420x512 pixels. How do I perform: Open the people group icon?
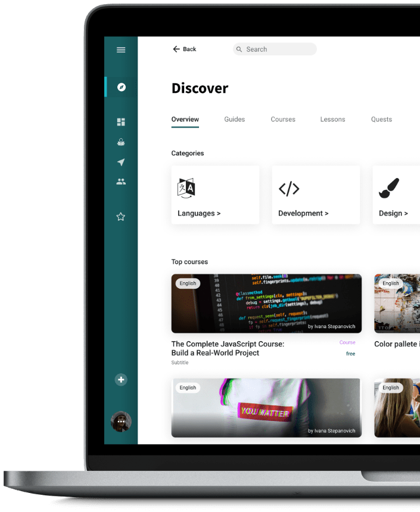[121, 182]
